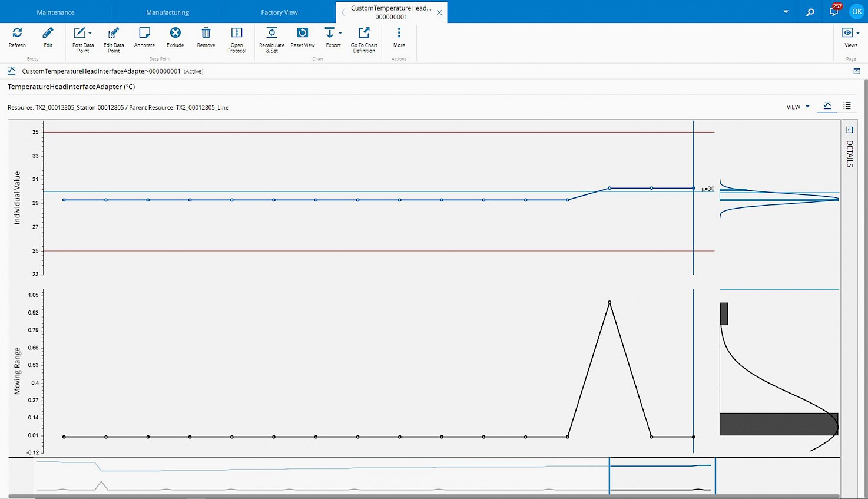
Task: Click the Individual Value axis label
Action: tap(17, 198)
